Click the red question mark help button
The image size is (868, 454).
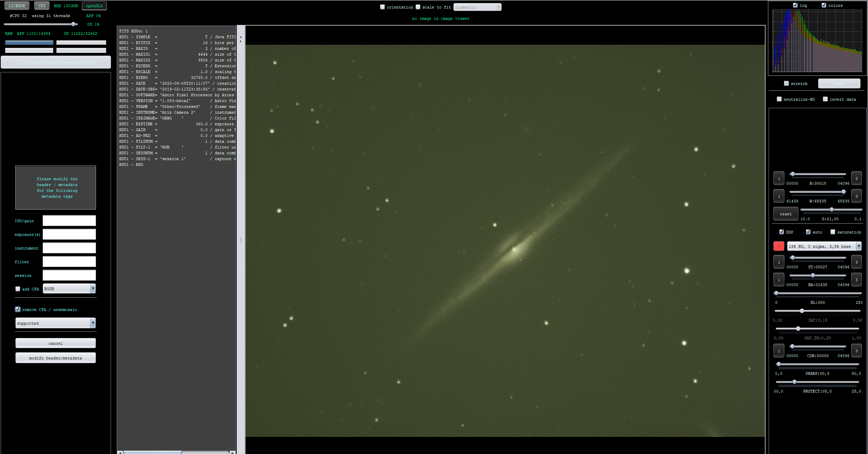pos(779,246)
